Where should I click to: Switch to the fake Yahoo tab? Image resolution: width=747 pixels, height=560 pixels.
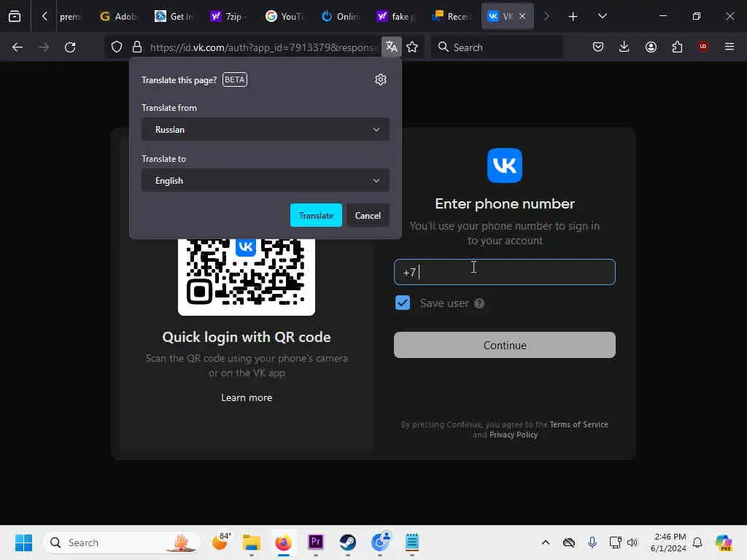click(x=395, y=17)
